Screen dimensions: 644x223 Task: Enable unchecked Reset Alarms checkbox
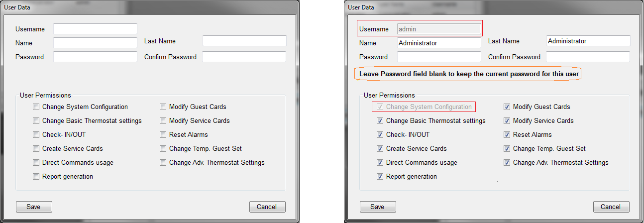[163, 134]
